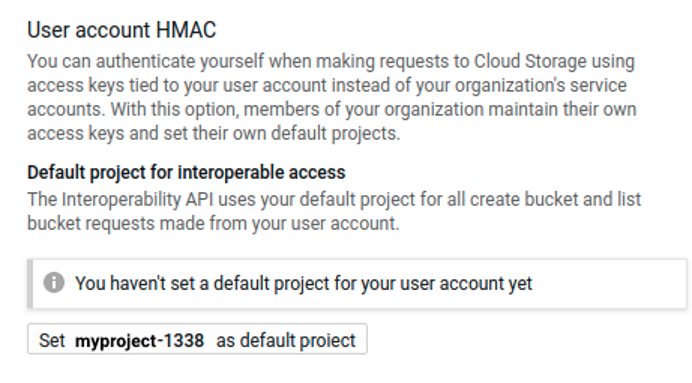This screenshot has width=692, height=383.
Task: Click 'access keys tied to your user account' text
Action: (x=177, y=85)
